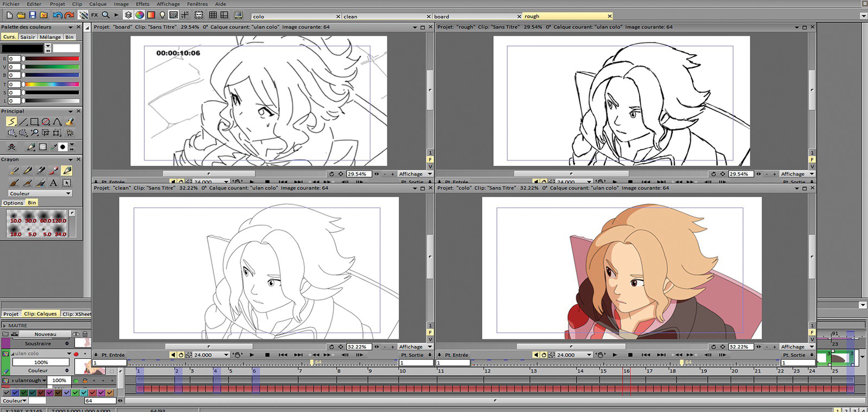Open the ulan colo layer dropdown arrow
Image resolution: width=868 pixels, height=412 pixels.
(69, 353)
